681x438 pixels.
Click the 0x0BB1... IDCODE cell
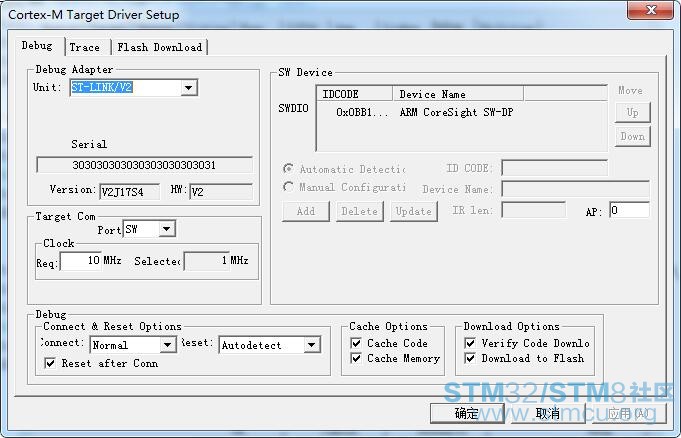[x=362, y=113]
